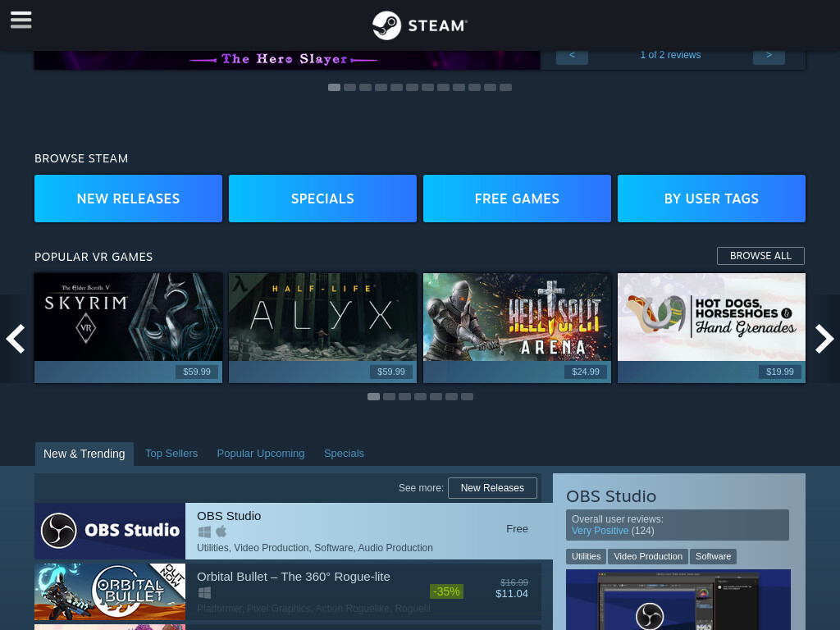The height and width of the screenshot is (630, 840).
Task: Open Orbital Bullet – The 360° Rogue-lite entry
Action: [x=288, y=591]
